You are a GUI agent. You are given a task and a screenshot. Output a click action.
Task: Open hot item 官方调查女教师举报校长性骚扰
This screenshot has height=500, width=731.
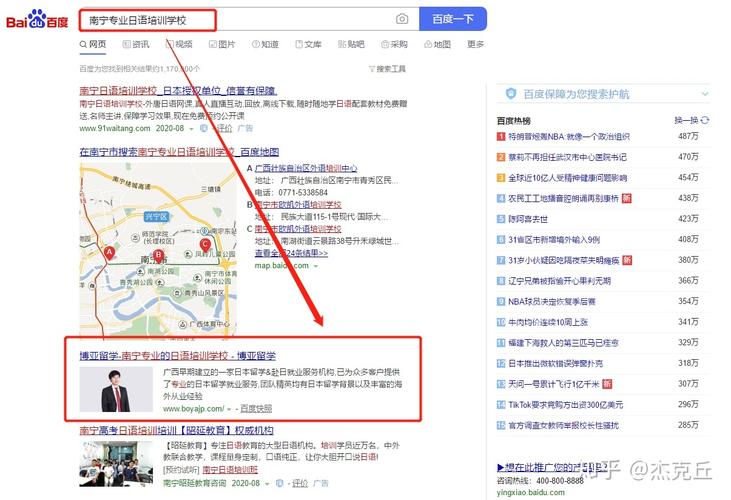click(x=564, y=425)
